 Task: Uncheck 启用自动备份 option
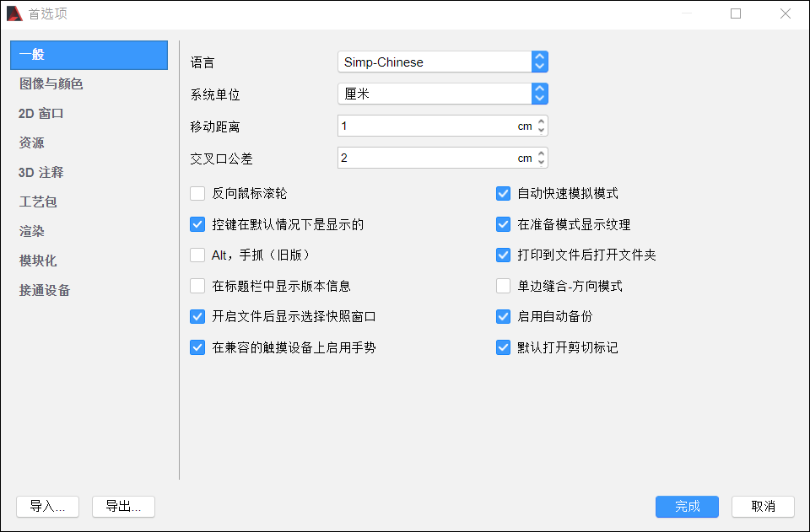click(503, 316)
